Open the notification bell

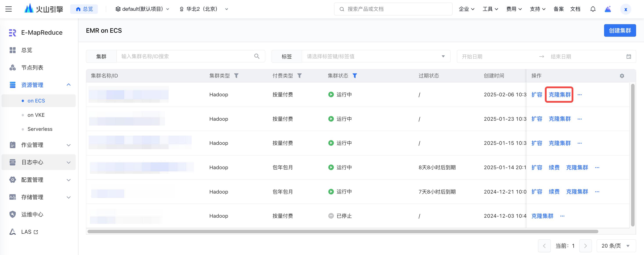pos(593,9)
